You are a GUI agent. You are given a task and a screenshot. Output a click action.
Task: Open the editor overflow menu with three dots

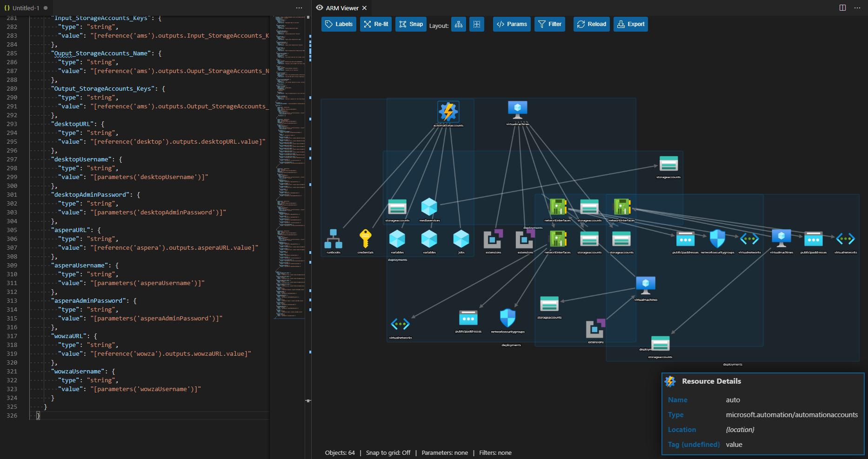pos(299,8)
